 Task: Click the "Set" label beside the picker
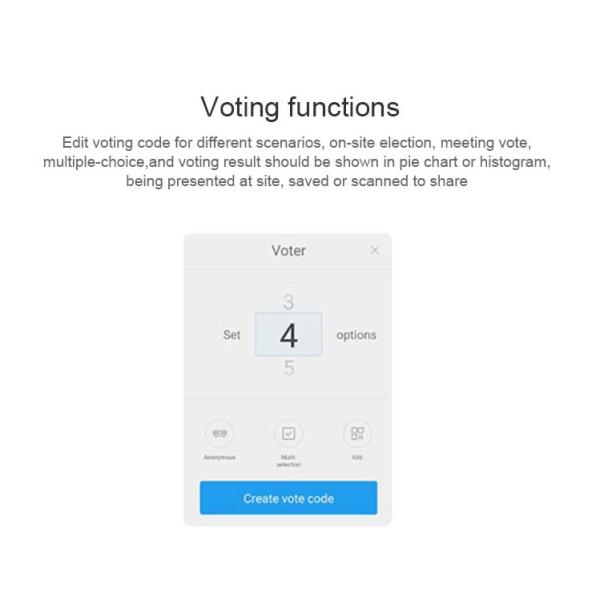click(x=231, y=336)
